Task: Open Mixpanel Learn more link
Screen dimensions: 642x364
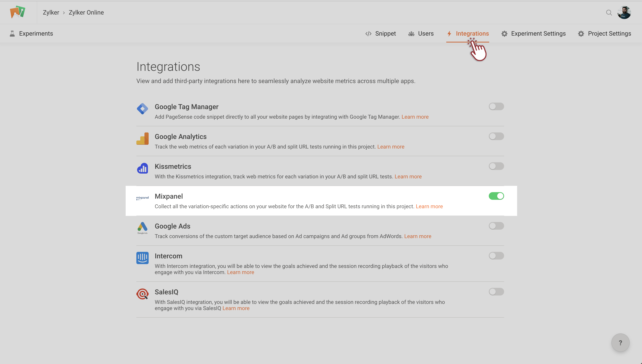Action: coord(429,206)
